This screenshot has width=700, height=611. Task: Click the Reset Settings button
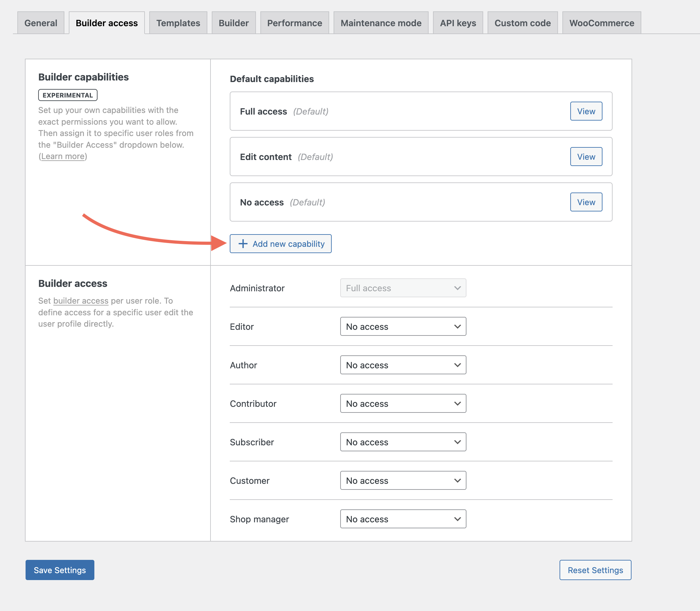point(595,570)
